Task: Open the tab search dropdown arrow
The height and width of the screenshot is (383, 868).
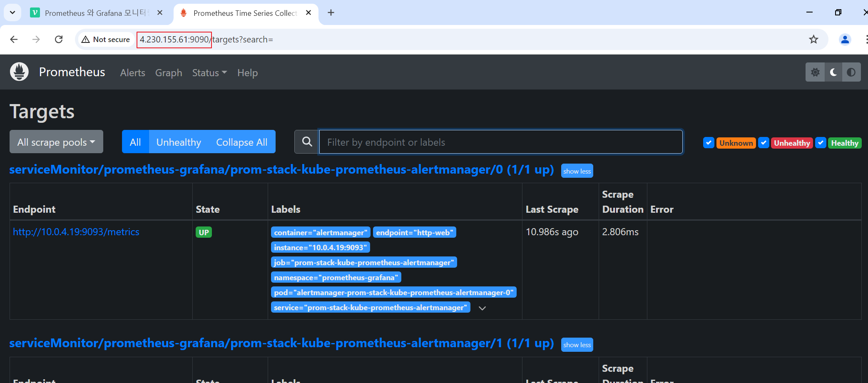Action: [12, 12]
